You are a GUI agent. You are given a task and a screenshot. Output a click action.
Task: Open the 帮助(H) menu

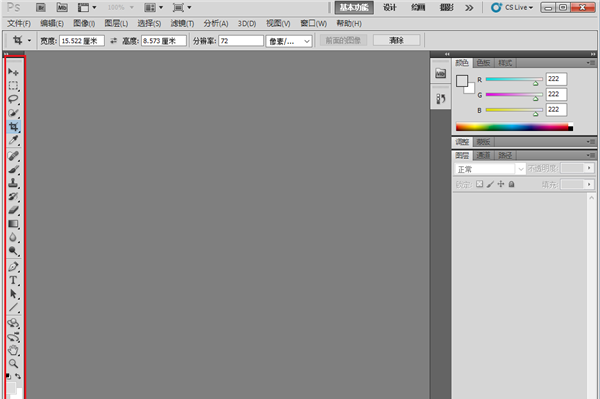349,23
